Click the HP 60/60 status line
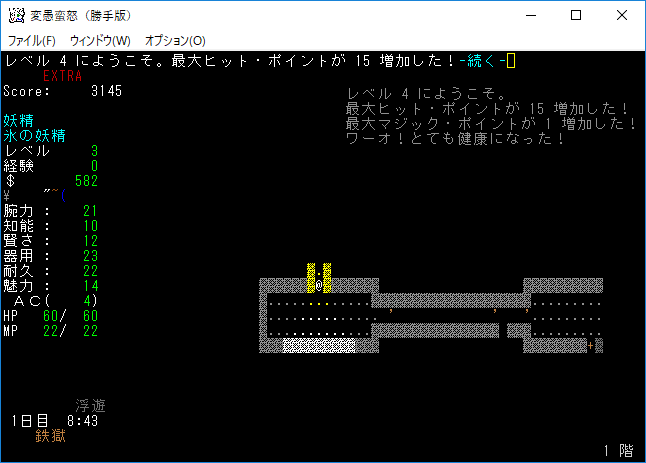This screenshot has width=646, height=463. [50, 316]
